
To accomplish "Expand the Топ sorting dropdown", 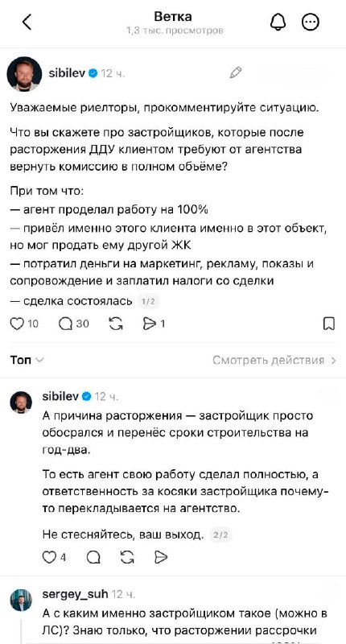I will click(x=27, y=360).
